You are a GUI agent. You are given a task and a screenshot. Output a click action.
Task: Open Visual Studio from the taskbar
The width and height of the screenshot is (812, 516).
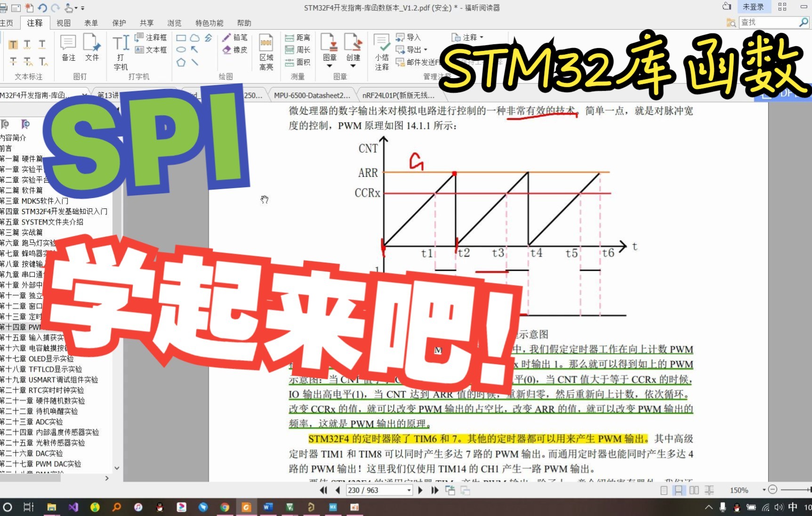[72, 507]
